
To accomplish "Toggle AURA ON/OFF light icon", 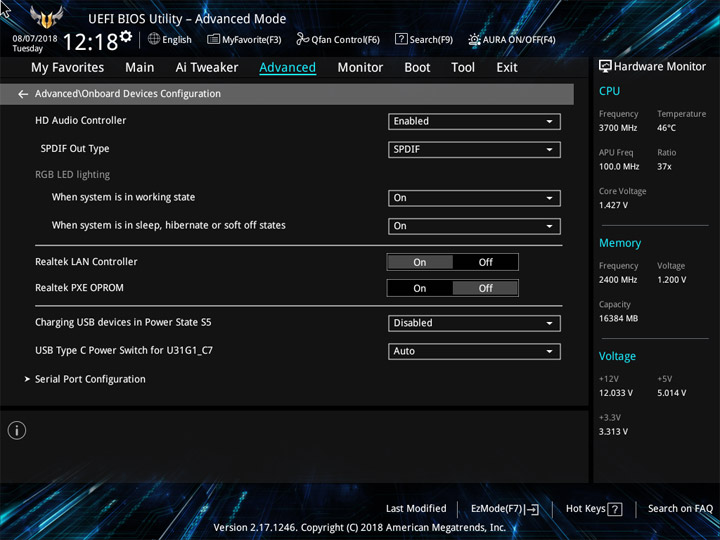I will click(474, 39).
